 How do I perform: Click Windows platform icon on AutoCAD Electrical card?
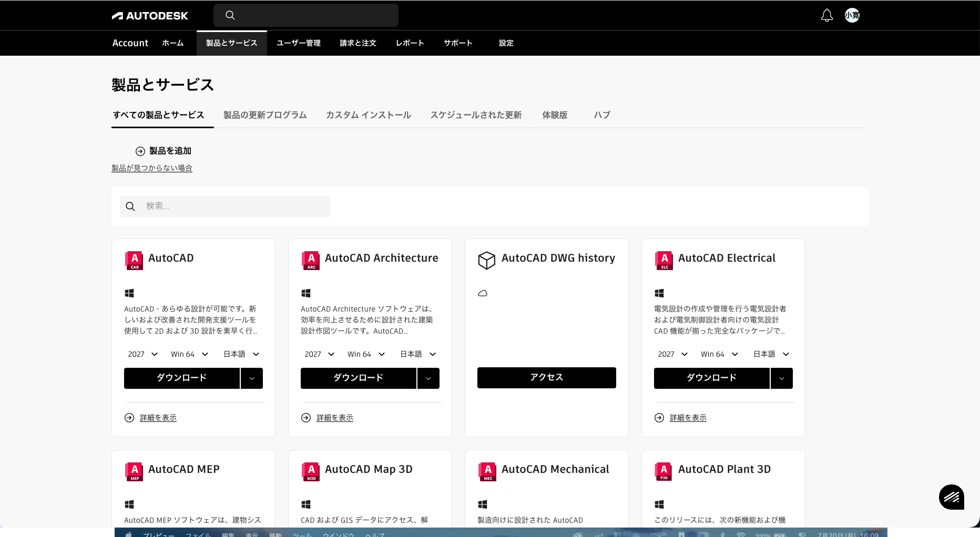coord(659,293)
